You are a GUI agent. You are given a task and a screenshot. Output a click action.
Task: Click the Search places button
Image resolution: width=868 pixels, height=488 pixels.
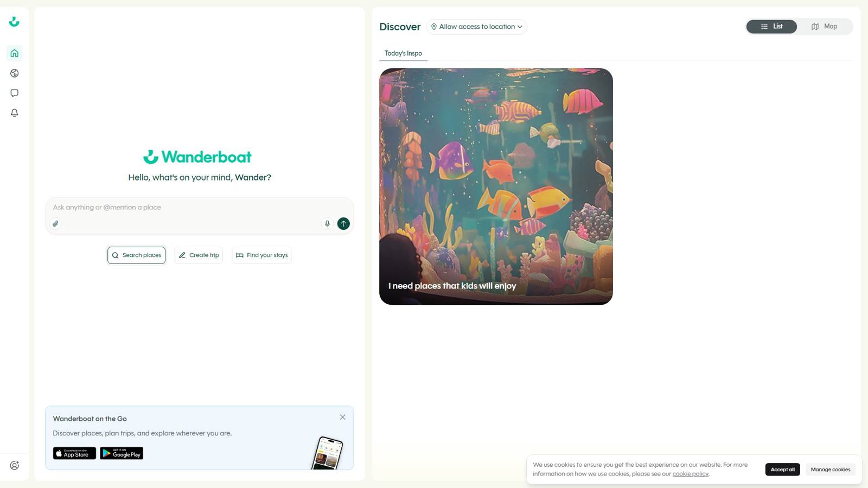click(x=136, y=255)
